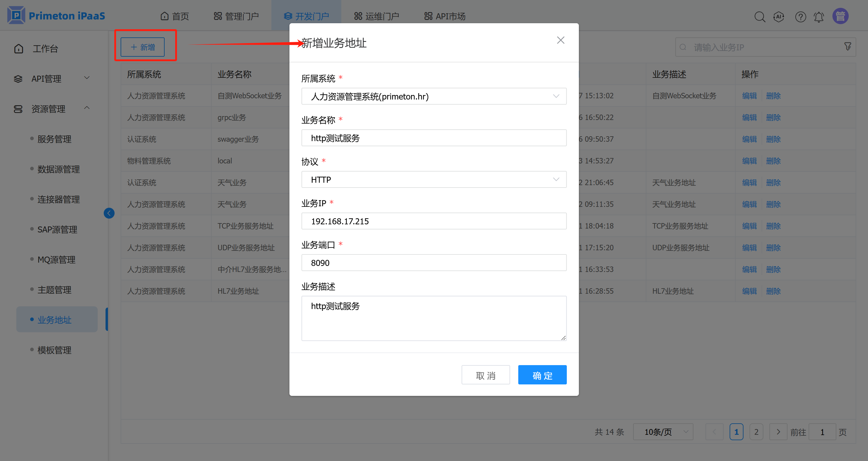Click the purple user avatar icon
This screenshot has width=868, height=461.
[840, 16]
